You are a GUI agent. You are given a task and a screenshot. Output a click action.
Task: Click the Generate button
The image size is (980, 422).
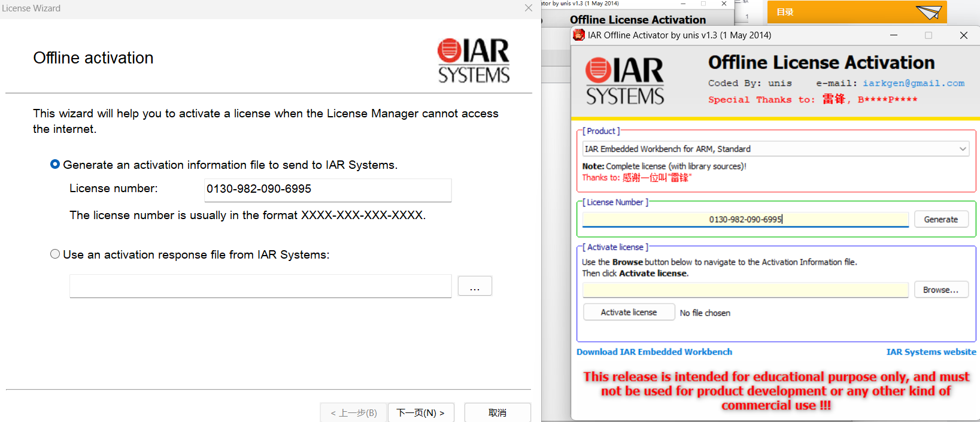coord(941,220)
